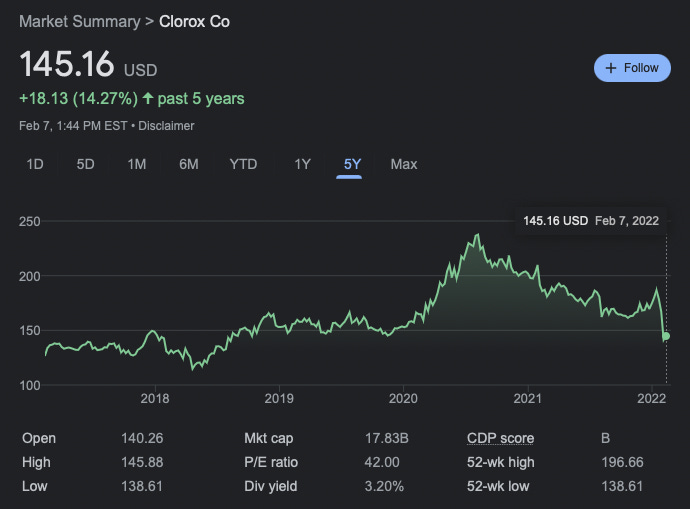Viewport: 690px width, 509px height.
Task: Click the Low value 138.61
Action: click(x=142, y=486)
